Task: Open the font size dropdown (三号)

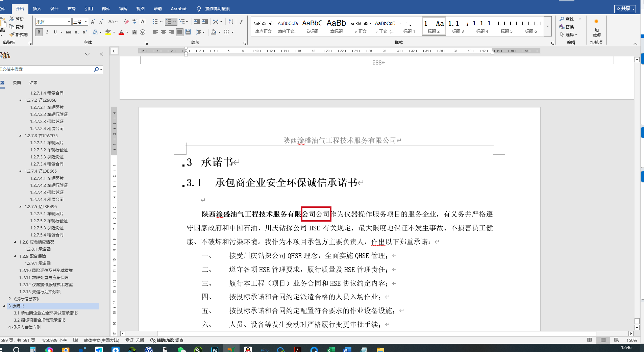Action: 86,22
